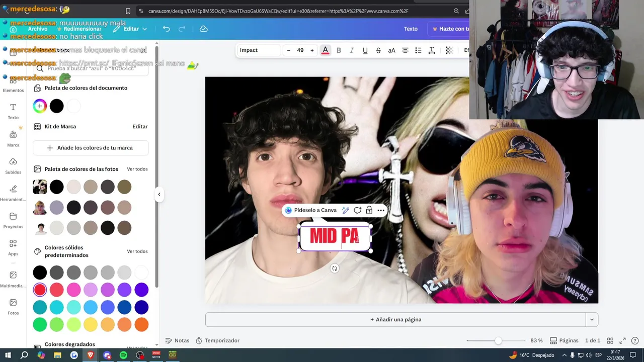Redo the last action
Screen dimensions: 644x362
point(182,29)
